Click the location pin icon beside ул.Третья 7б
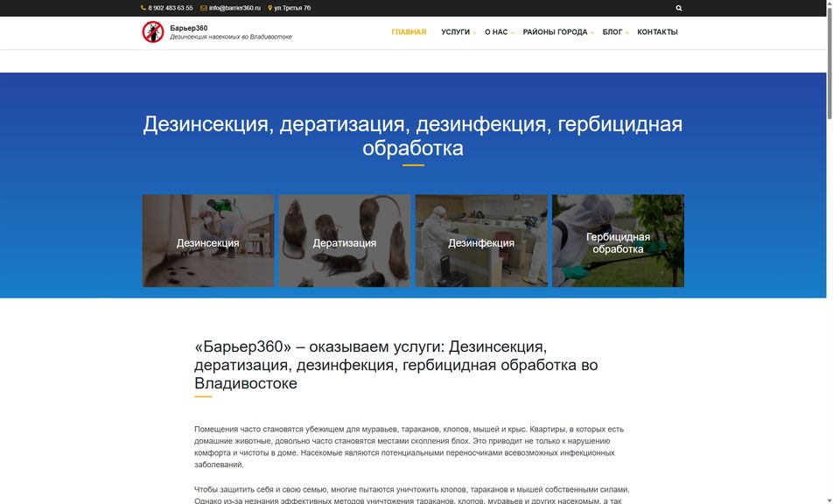Screen dimensions: 833x504 pyautogui.click(x=269, y=8)
